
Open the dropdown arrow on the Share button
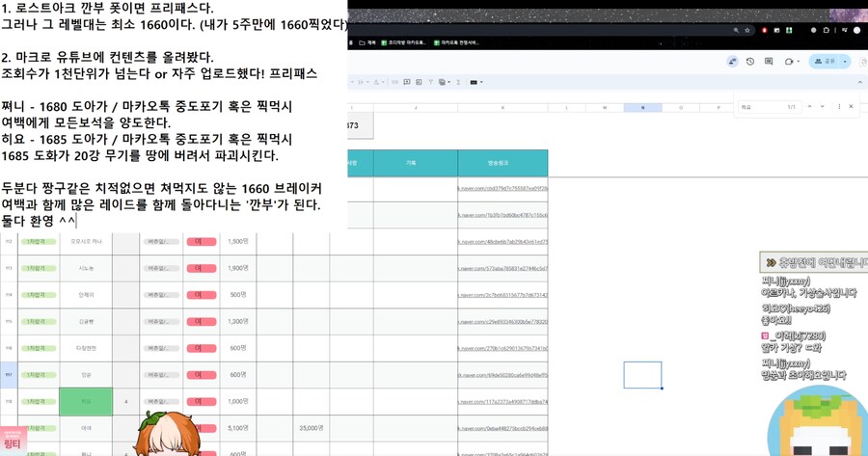(x=845, y=62)
